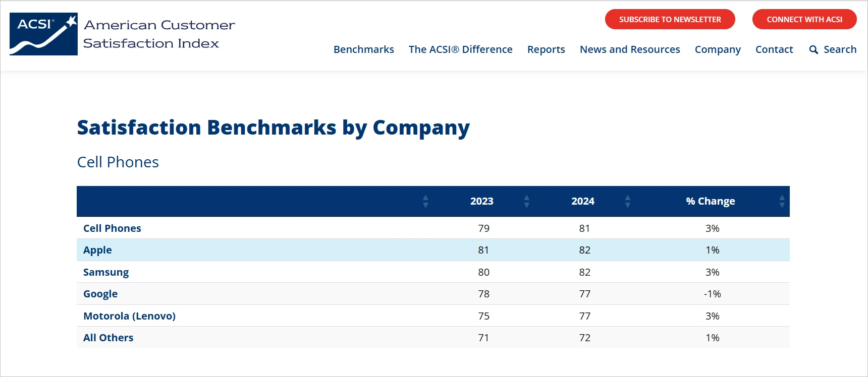
Task: Click the Cell Phones subheading
Action: click(x=118, y=162)
